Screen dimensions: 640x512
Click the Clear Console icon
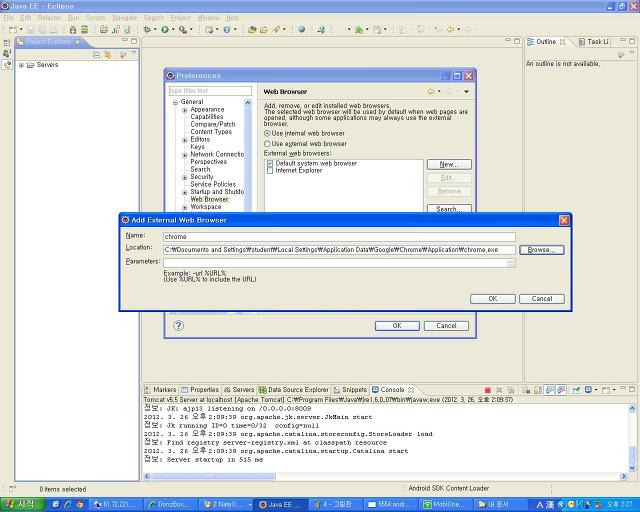[526, 390]
